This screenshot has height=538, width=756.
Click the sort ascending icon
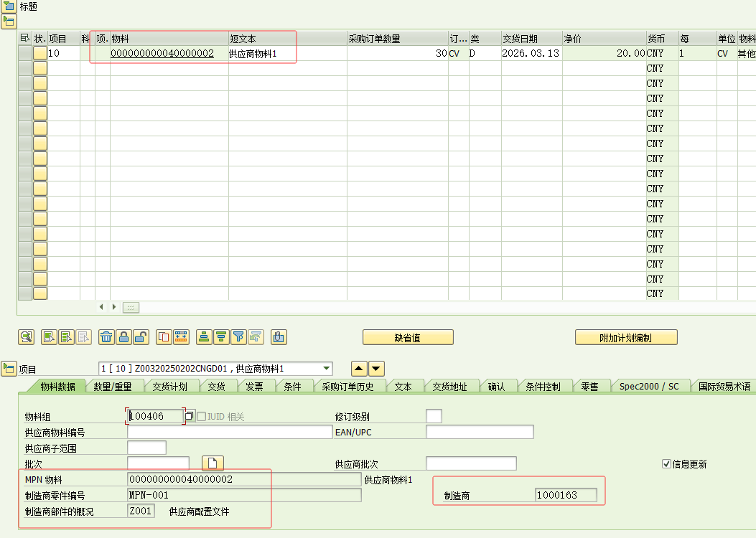(x=204, y=337)
